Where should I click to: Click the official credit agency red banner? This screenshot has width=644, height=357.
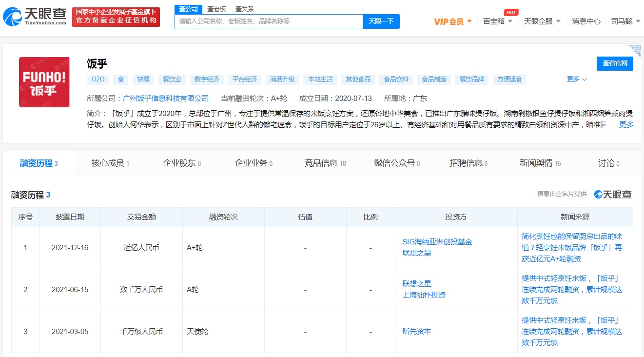[116, 17]
